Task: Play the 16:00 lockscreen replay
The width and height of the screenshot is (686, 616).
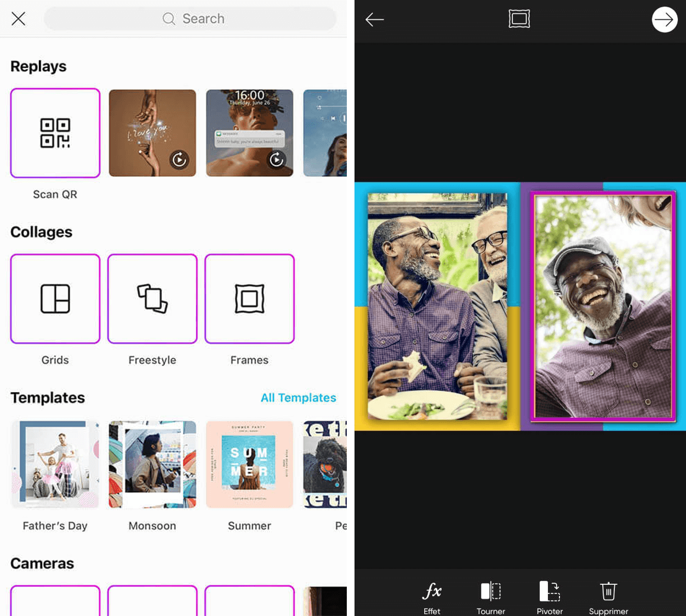Action: coord(249,133)
